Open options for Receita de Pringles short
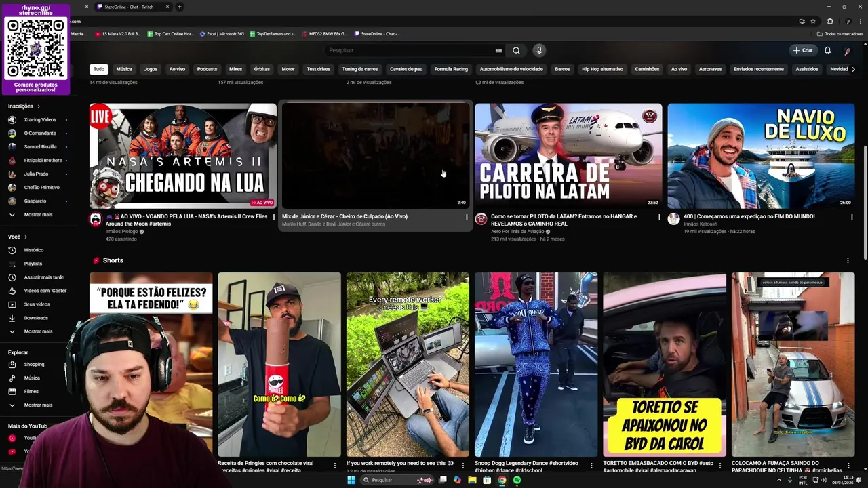The width and height of the screenshot is (868, 488). (334, 466)
